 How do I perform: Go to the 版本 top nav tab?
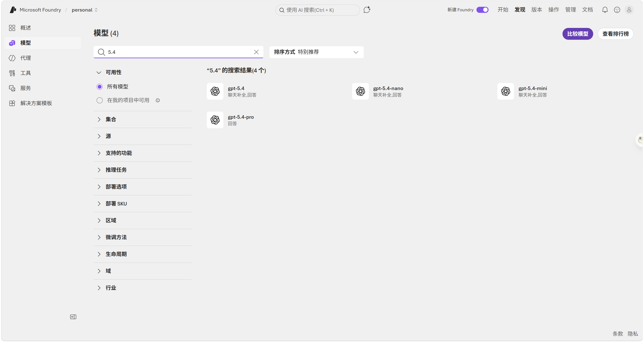tap(537, 10)
